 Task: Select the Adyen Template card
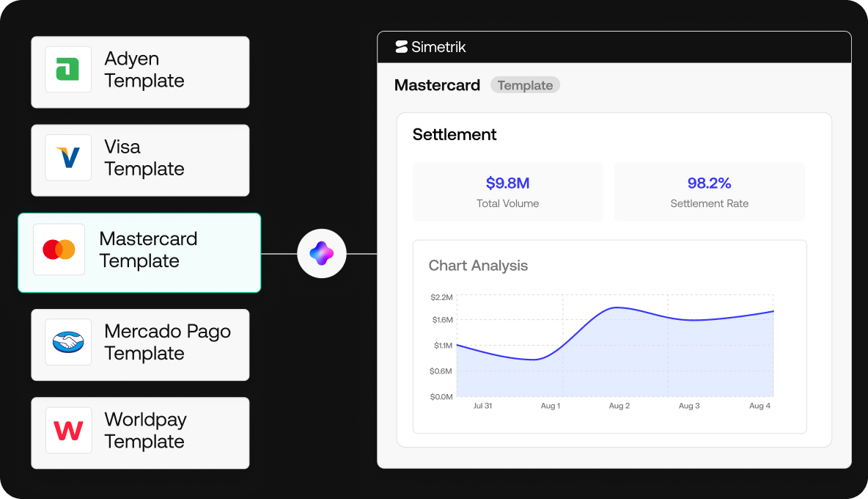click(x=140, y=72)
